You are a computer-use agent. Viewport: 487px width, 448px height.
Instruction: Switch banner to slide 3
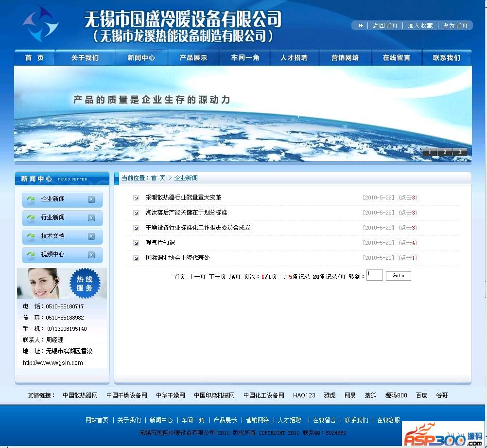[460, 152]
